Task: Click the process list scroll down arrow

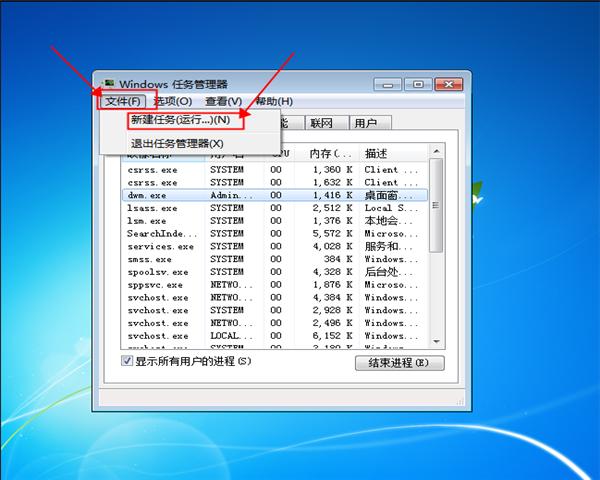Action: point(436,341)
